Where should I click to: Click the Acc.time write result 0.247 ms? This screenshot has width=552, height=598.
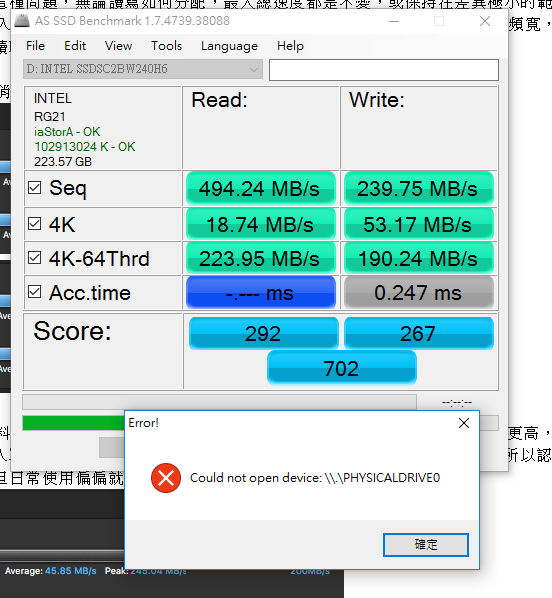click(418, 293)
